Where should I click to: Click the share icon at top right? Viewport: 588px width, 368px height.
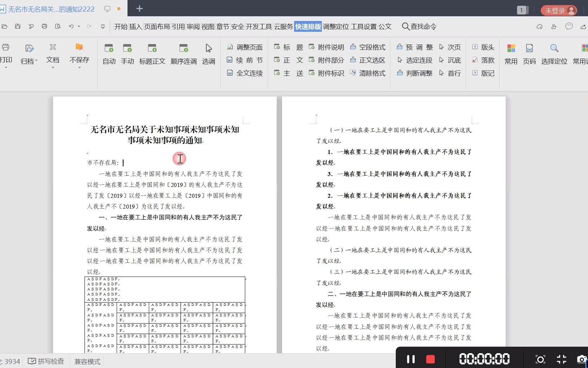pos(583,26)
